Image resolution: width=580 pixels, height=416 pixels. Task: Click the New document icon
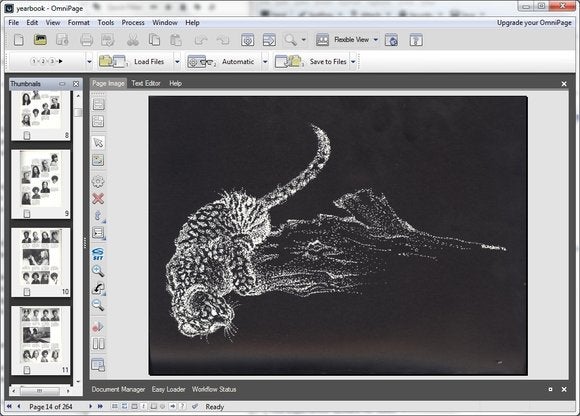pos(19,40)
